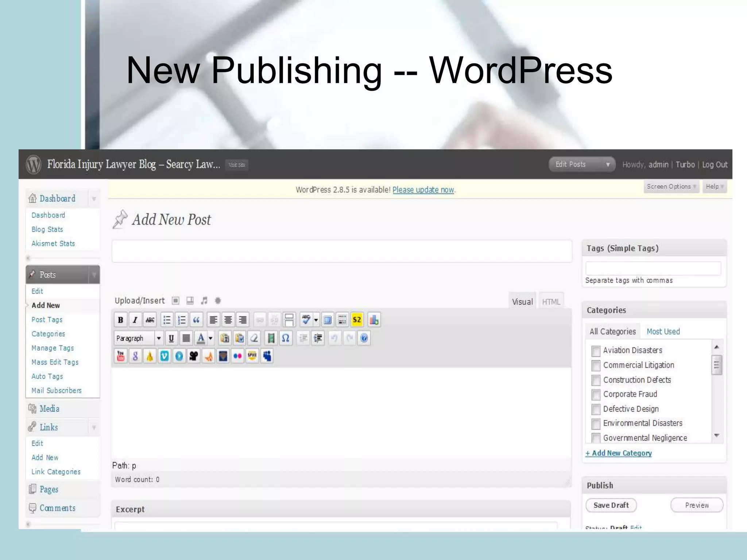Align text to the right
The width and height of the screenshot is (747, 560).
pyautogui.click(x=243, y=320)
